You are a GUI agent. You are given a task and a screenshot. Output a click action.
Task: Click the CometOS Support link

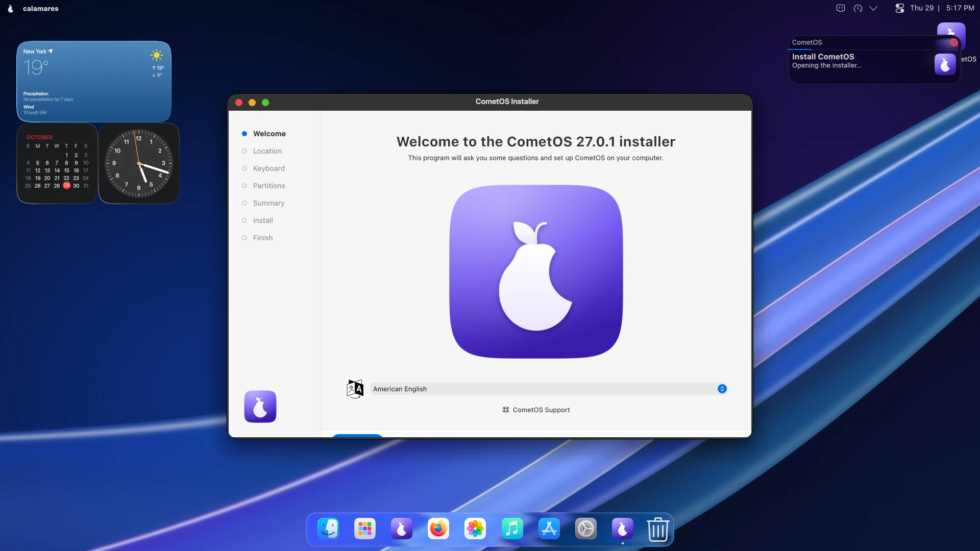click(536, 410)
